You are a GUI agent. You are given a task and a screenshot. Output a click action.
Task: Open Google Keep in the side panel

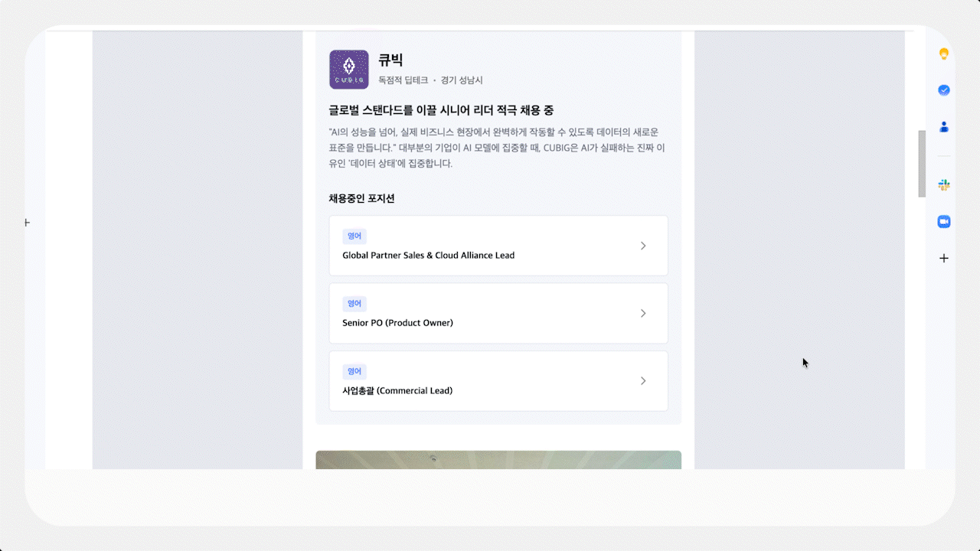pos(944,54)
